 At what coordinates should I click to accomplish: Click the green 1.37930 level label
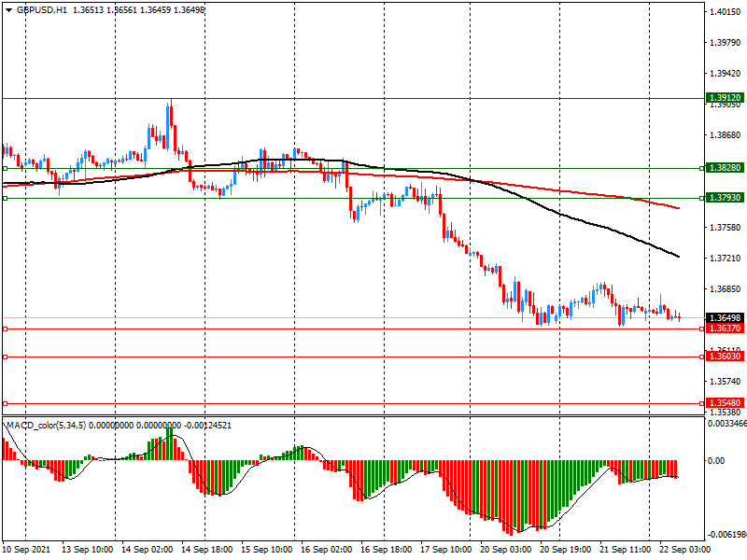tap(725, 198)
